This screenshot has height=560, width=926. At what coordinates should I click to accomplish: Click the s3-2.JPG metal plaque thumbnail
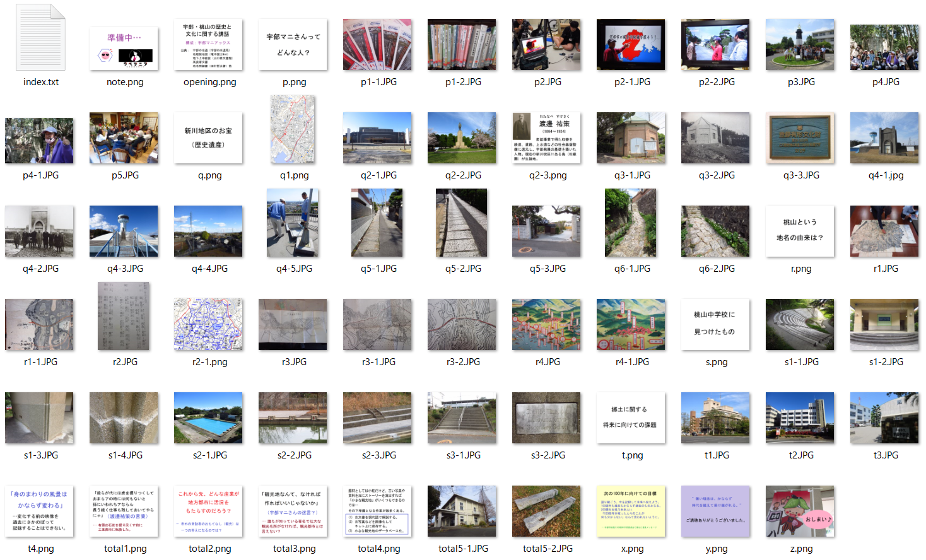(547, 418)
